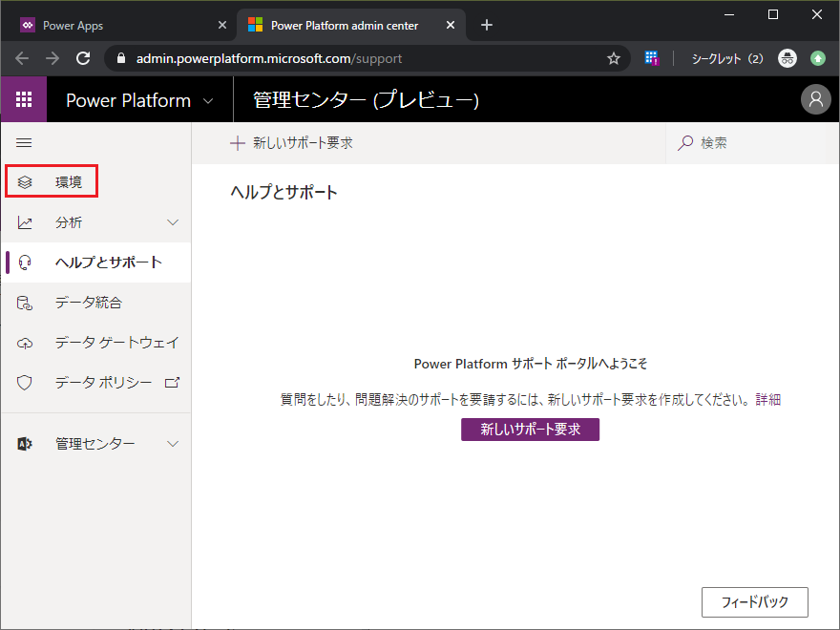Click the search magnifier icon
This screenshot has height=630, width=840.
click(x=685, y=143)
